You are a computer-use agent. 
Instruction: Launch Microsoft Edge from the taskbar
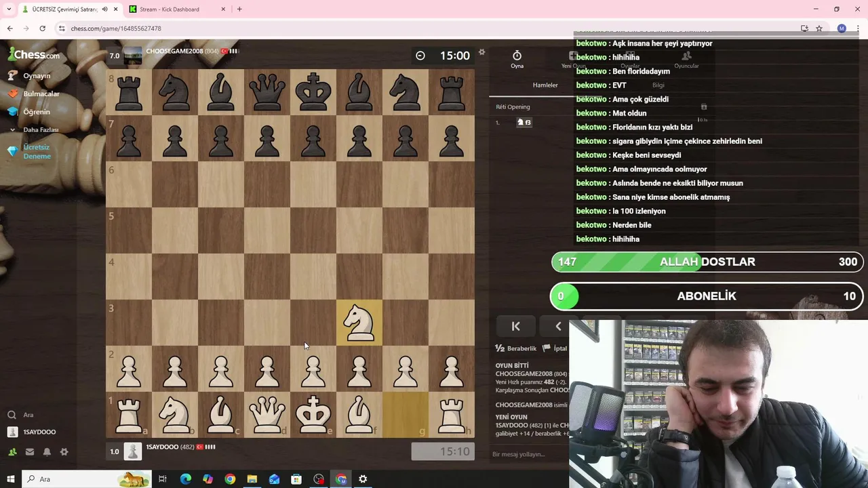(185, 479)
